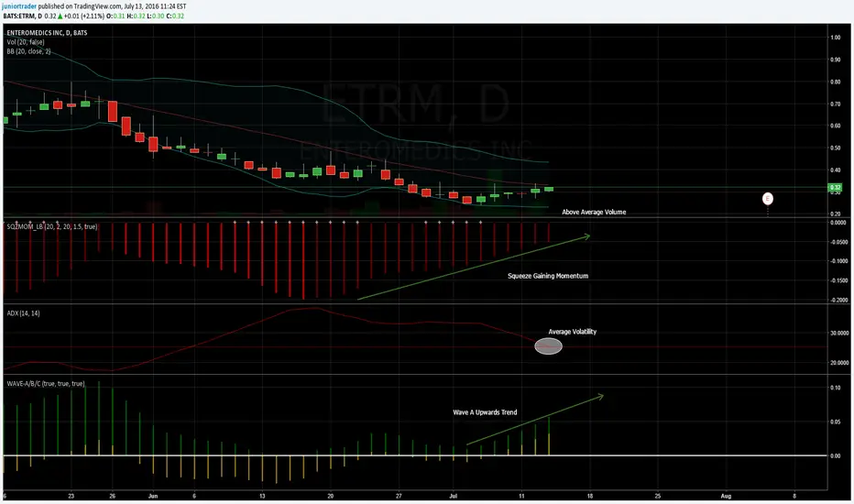Select the 'Wave A Upwards Trend' annotation

coord(485,412)
